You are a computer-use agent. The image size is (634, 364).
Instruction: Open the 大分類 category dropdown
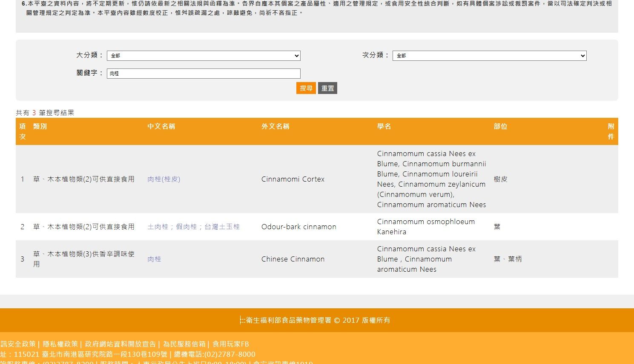point(204,56)
